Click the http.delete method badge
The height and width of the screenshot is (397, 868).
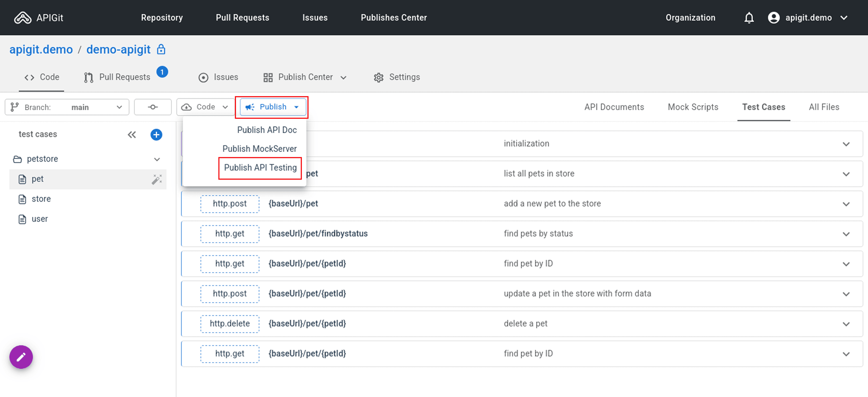[x=230, y=324]
